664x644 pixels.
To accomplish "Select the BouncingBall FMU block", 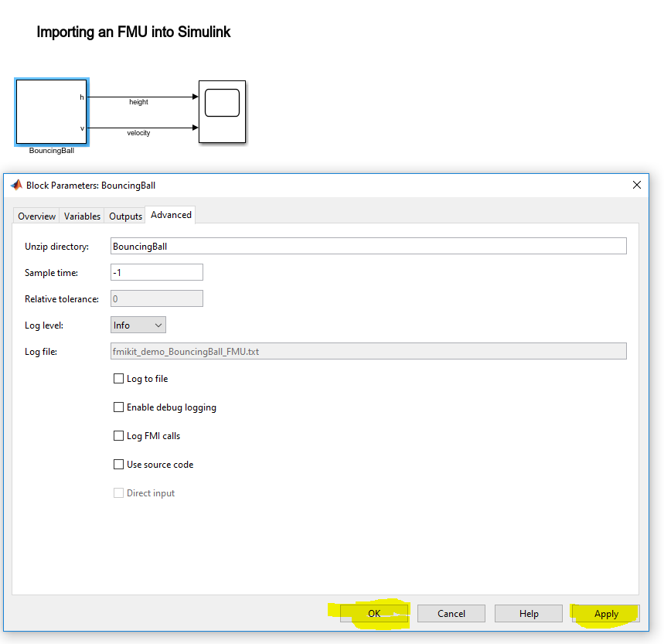I will point(51,112).
